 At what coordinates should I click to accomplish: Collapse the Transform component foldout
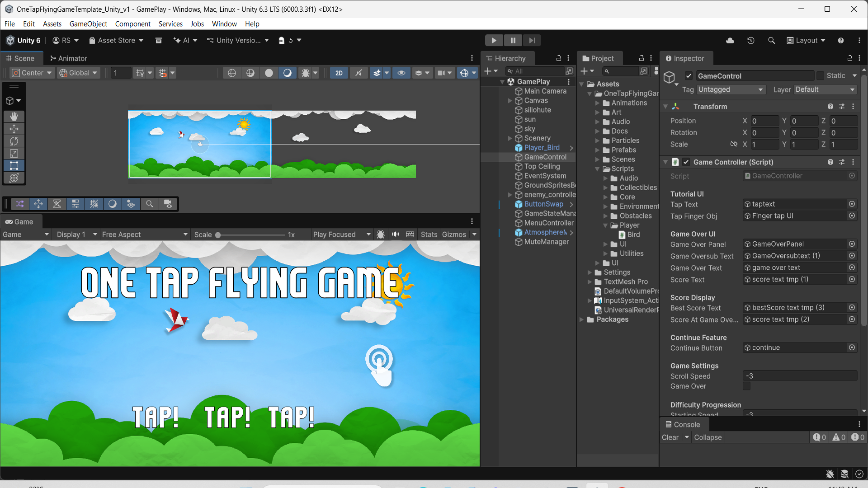click(x=665, y=107)
